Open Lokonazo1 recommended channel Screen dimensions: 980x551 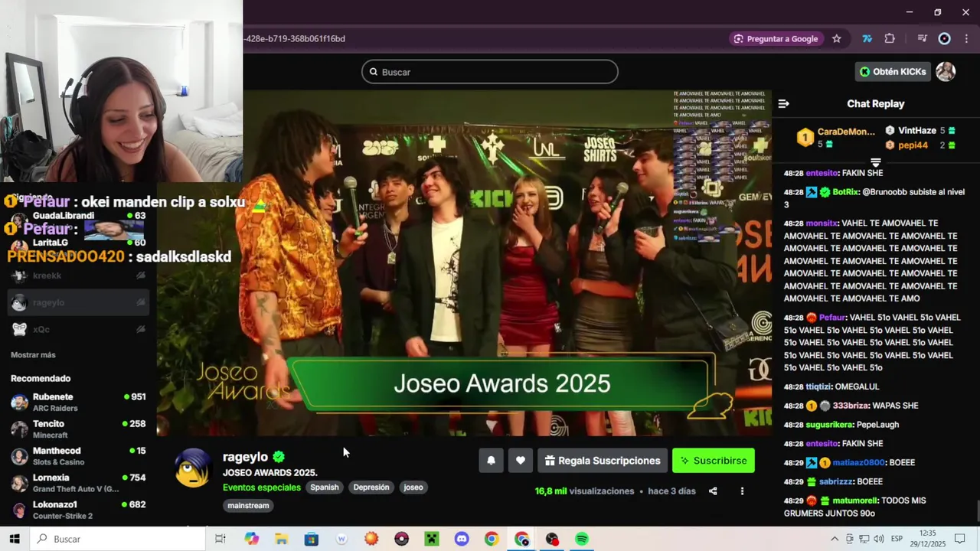click(78, 510)
